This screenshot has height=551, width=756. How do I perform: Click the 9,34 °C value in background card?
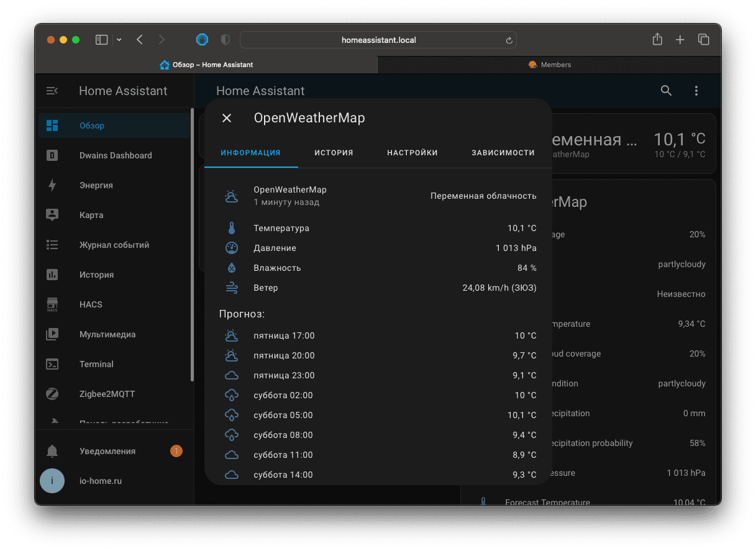(692, 324)
